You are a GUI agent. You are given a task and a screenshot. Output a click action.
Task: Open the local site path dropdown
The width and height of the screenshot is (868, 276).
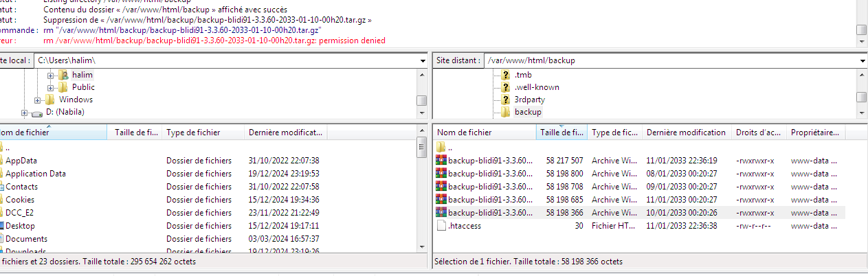point(422,60)
